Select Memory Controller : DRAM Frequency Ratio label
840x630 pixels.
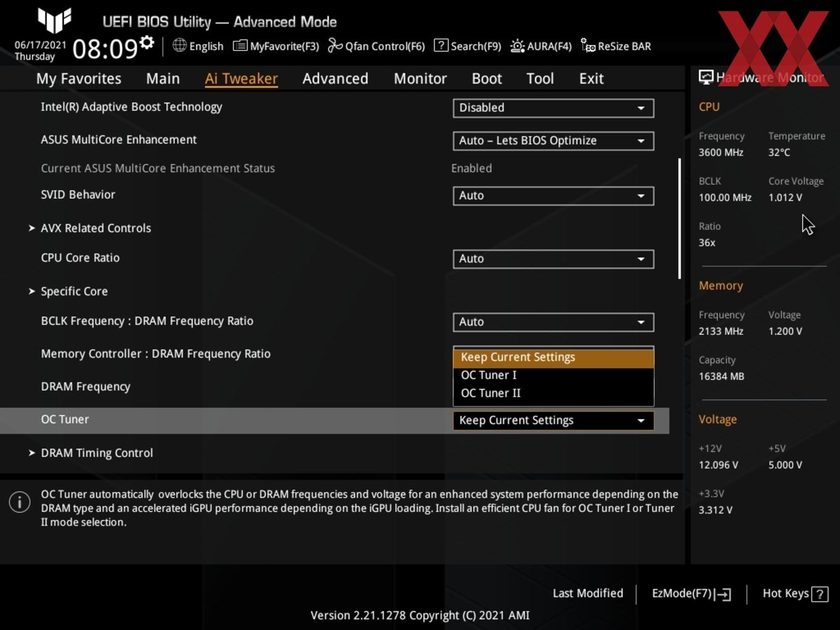[156, 353]
